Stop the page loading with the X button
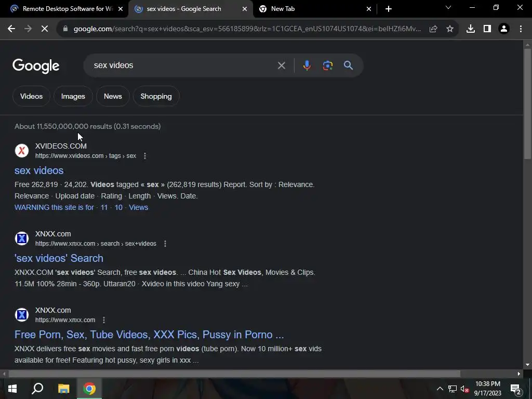The height and width of the screenshot is (399, 532). click(45, 29)
